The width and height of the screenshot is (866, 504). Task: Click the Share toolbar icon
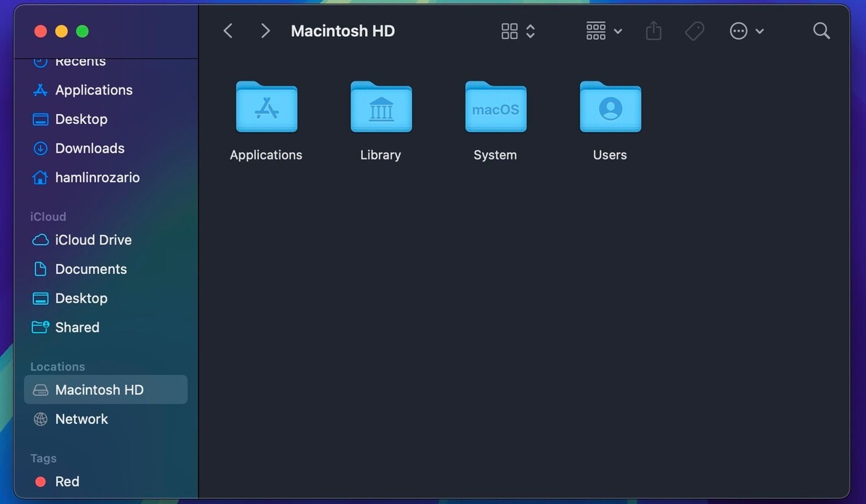coord(654,31)
